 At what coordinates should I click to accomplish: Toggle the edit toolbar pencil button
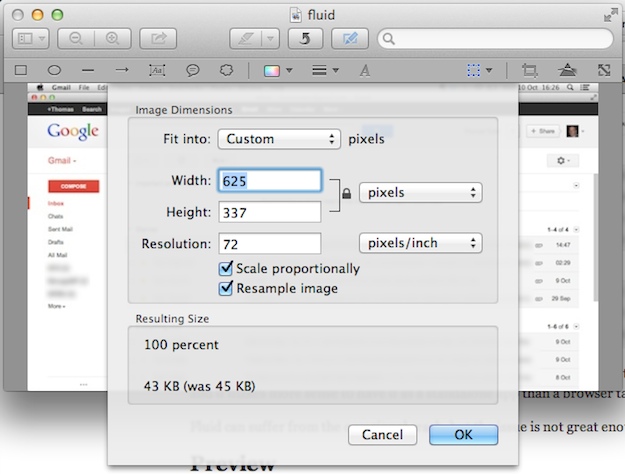coord(351,39)
